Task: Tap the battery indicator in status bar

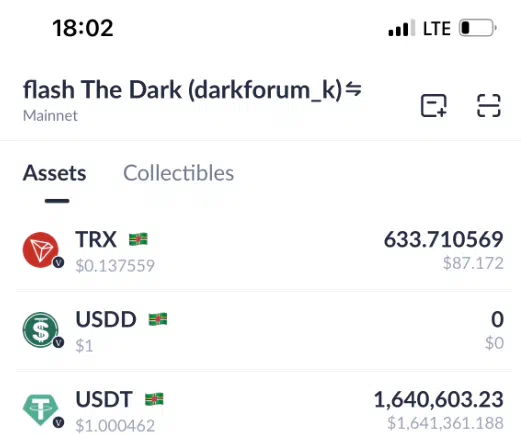Action: (x=478, y=28)
